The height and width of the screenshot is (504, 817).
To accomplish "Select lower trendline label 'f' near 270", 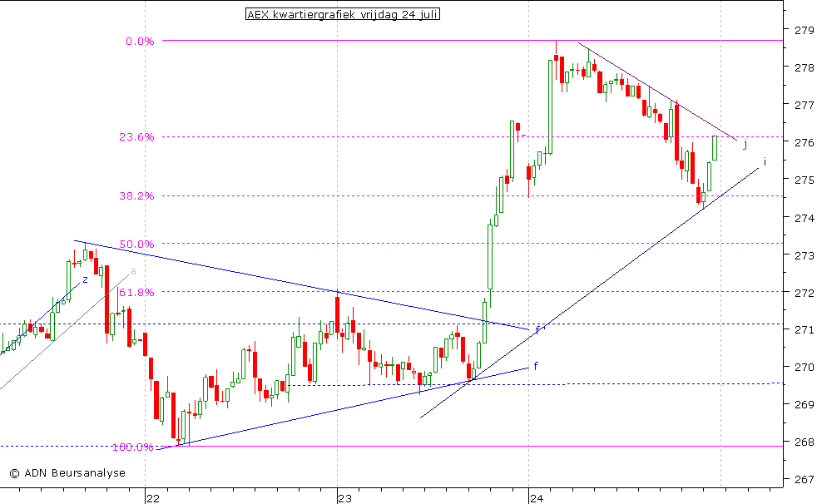I will 536,366.
